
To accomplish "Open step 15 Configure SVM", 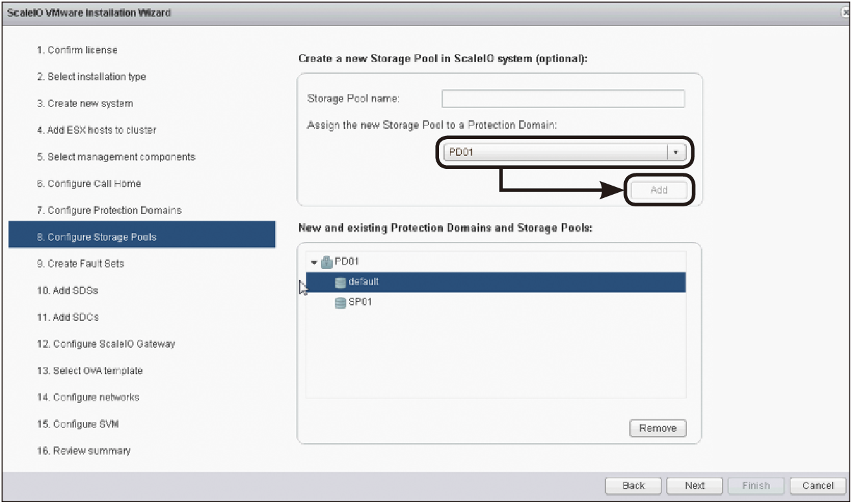I will pos(77,424).
